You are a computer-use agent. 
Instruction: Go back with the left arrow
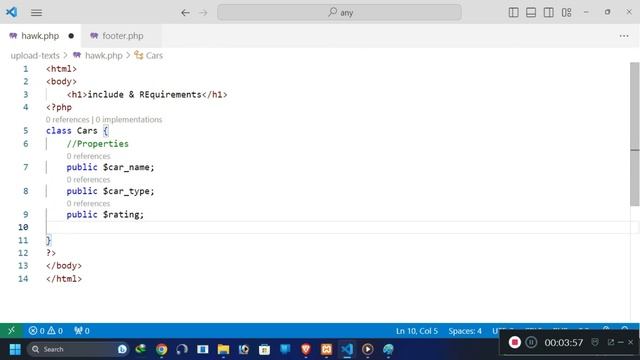[x=185, y=13]
